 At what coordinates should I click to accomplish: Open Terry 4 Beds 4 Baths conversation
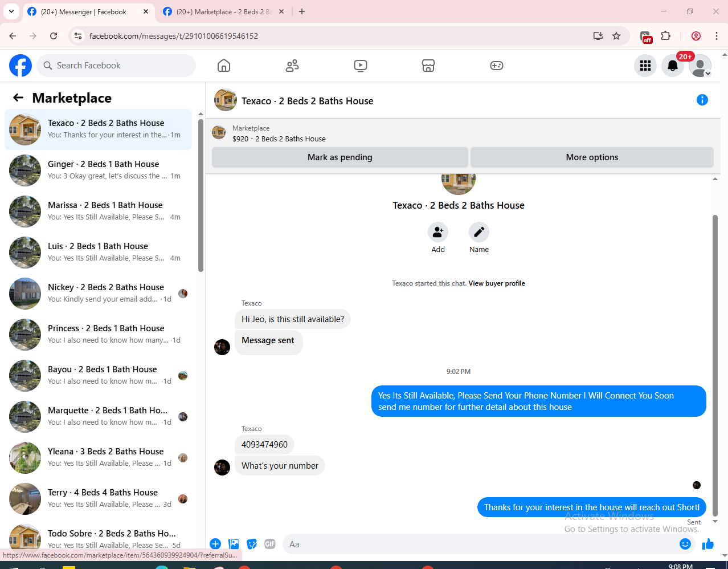[98, 499]
